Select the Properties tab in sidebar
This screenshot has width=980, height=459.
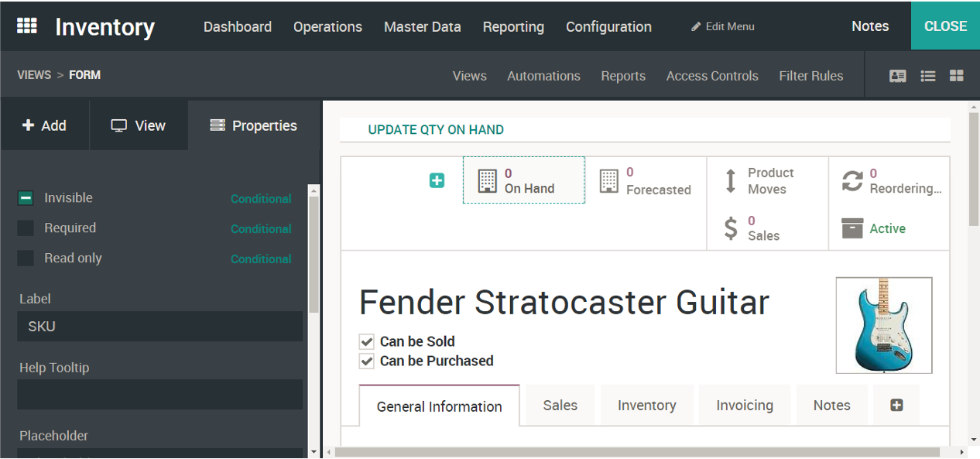click(x=254, y=125)
